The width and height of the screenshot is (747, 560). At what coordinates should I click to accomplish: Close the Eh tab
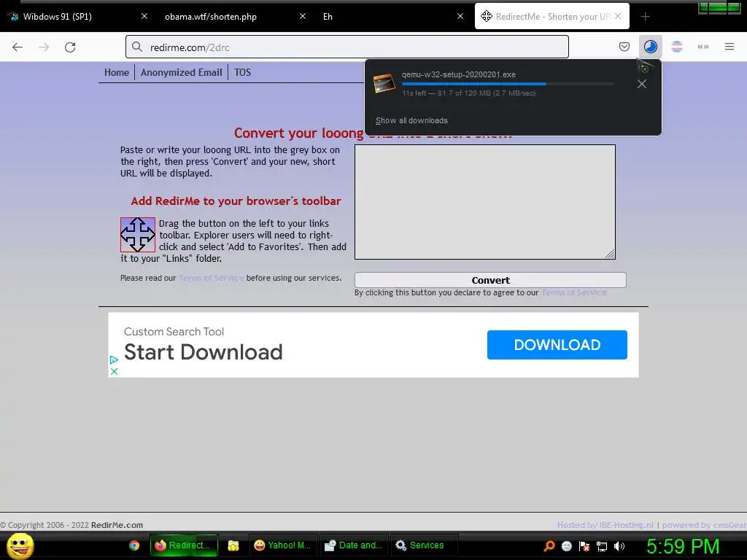click(x=460, y=16)
